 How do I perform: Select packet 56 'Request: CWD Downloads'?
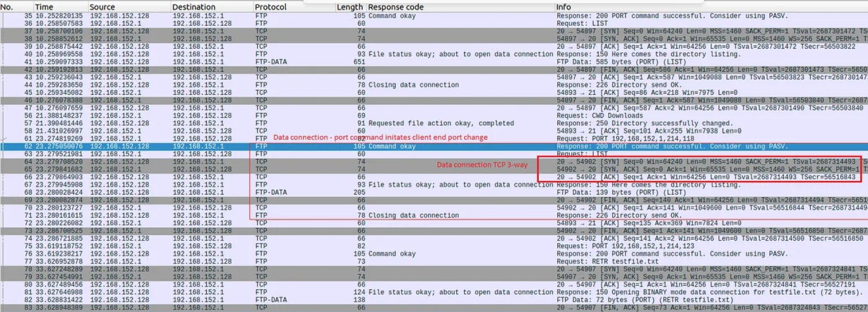tap(434, 116)
